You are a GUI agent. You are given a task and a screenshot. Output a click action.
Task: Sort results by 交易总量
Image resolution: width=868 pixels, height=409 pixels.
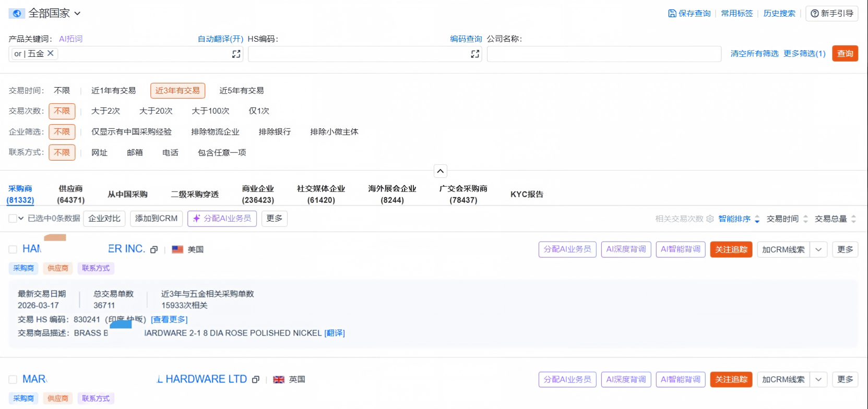pyautogui.click(x=835, y=219)
